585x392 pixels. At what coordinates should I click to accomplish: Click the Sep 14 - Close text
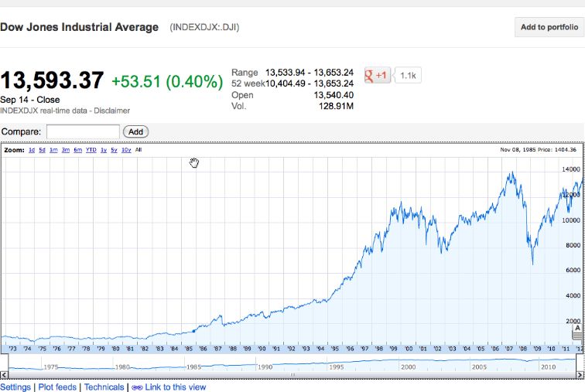click(30, 100)
